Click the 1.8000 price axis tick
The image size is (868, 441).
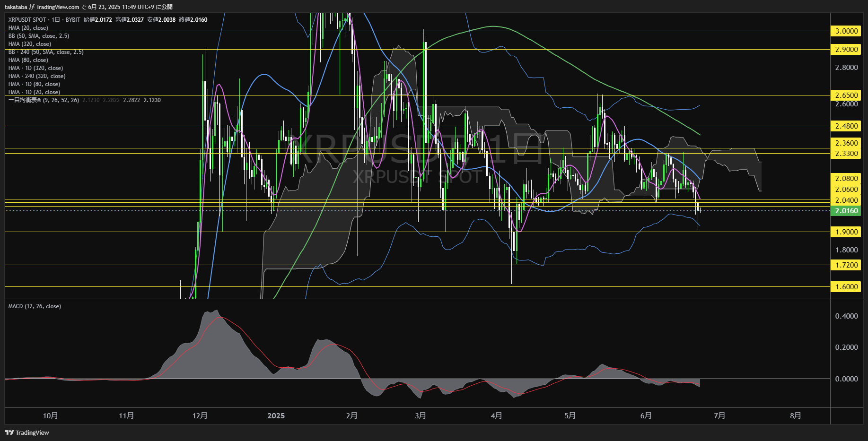tap(846, 250)
